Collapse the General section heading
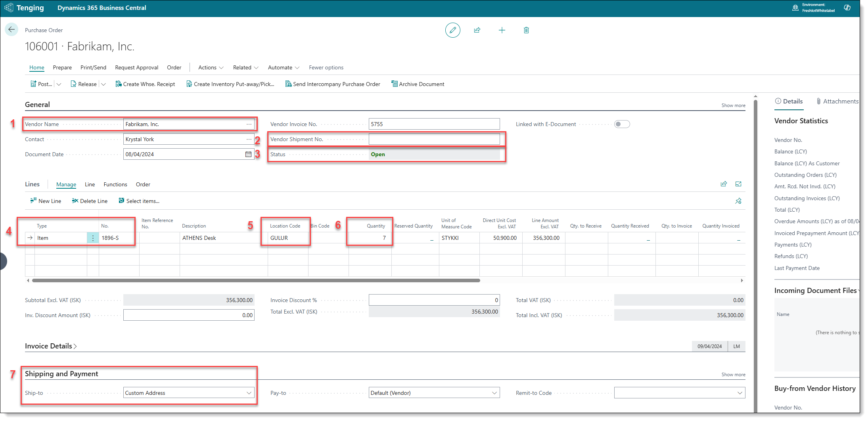The height and width of the screenshot is (421, 868). pos(37,105)
